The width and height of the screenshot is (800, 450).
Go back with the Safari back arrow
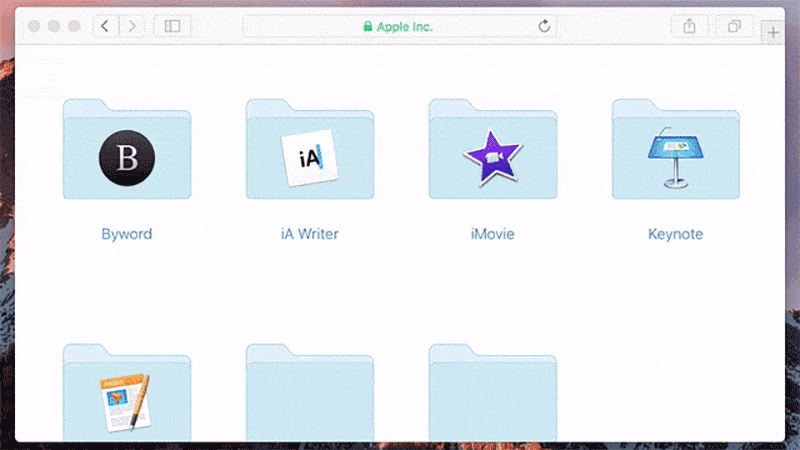point(106,26)
